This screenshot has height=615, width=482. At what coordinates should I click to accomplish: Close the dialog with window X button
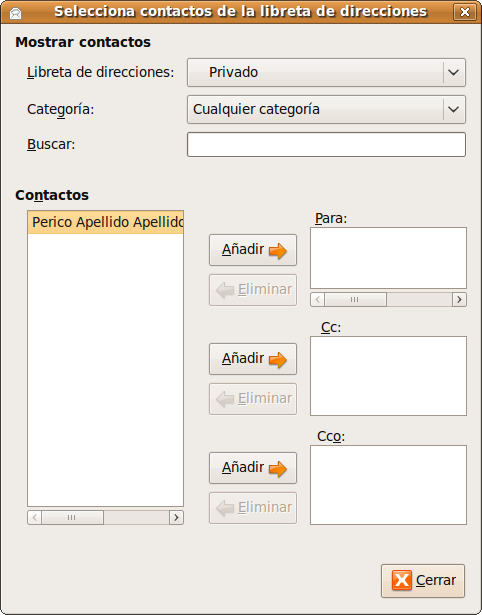click(x=465, y=12)
